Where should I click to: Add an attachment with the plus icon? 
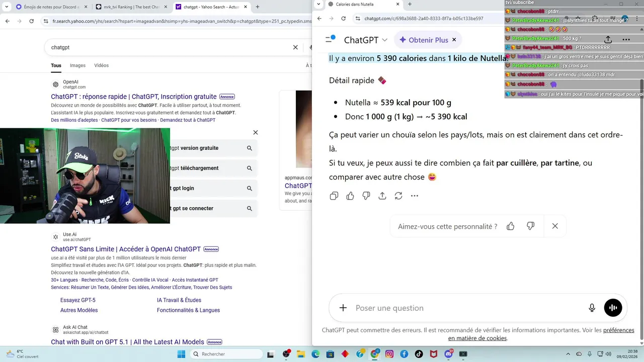coord(343,308)
